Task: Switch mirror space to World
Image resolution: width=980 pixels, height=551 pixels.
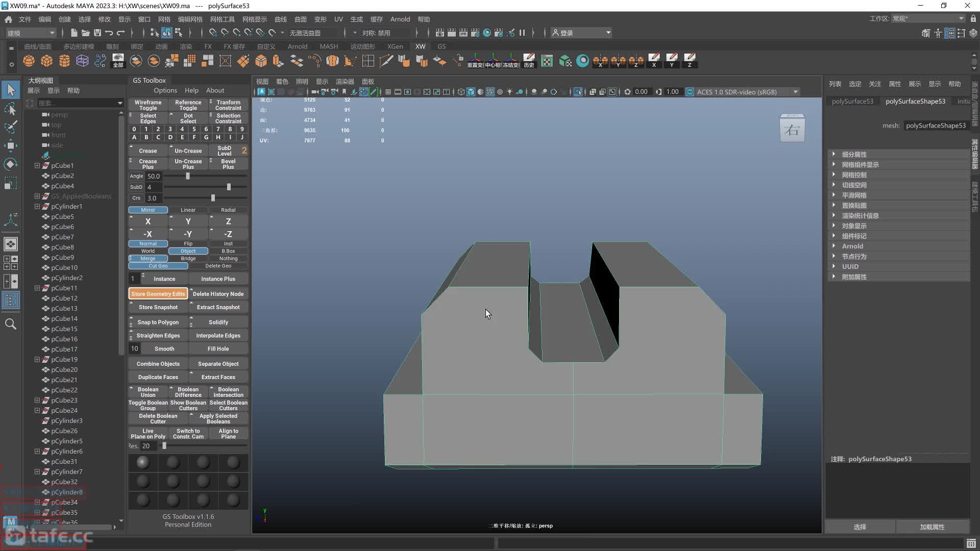Action: pyautogui.click(x=148, y=251)
